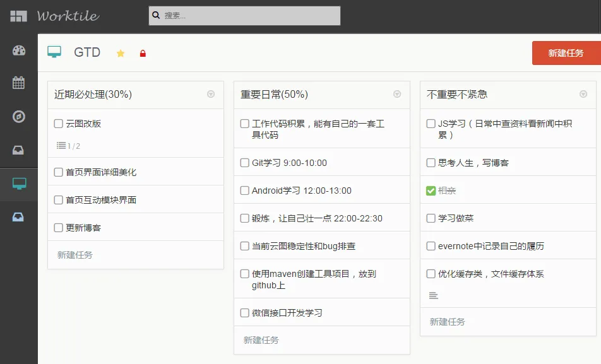The width and height of the screenshot is (601, 364).
Task: Open the 锻炼，让自己壮一点 task text
Action: (x=317, y=218)
